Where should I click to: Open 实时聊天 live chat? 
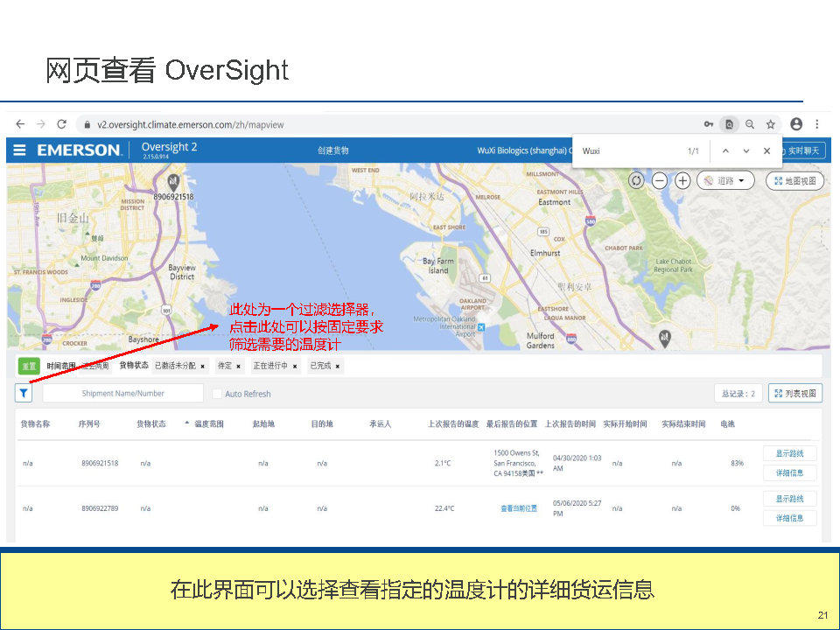coord(803,151)
